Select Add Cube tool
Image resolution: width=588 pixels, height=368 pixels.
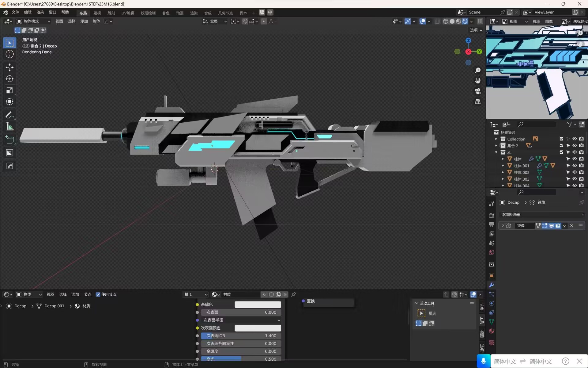click(x=9, y=140)
